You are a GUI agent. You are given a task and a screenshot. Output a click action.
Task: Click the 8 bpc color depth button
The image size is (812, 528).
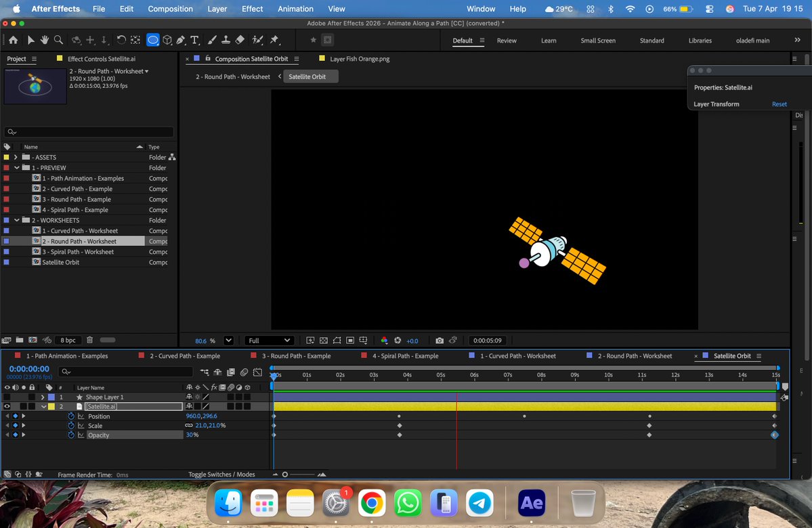coord(68,340)
